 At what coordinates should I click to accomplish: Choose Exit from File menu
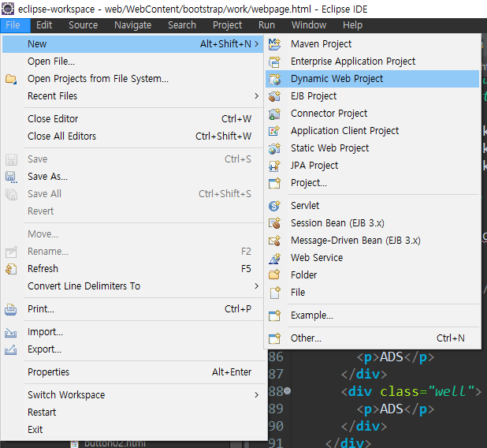pyautogui.click(x=132, y=430)
